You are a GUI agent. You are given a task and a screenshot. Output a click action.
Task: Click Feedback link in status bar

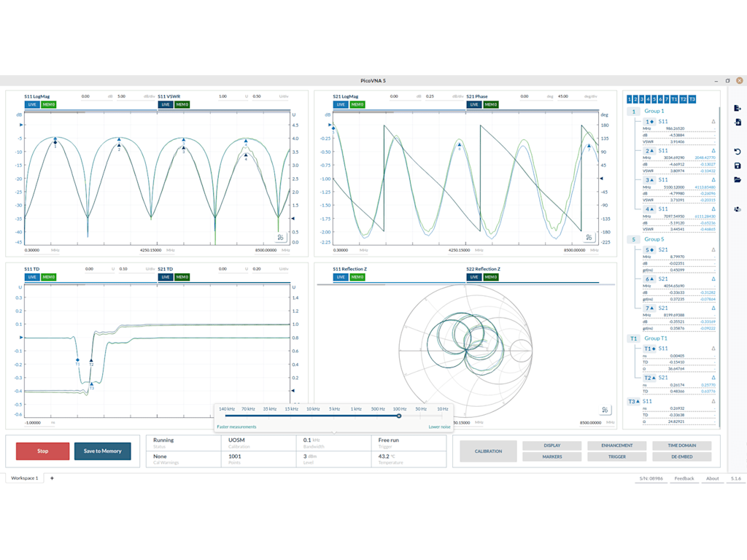coord(684,478)
